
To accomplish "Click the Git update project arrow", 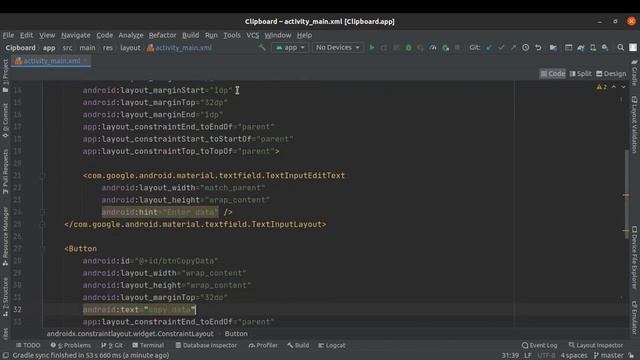I will (489, 48).
